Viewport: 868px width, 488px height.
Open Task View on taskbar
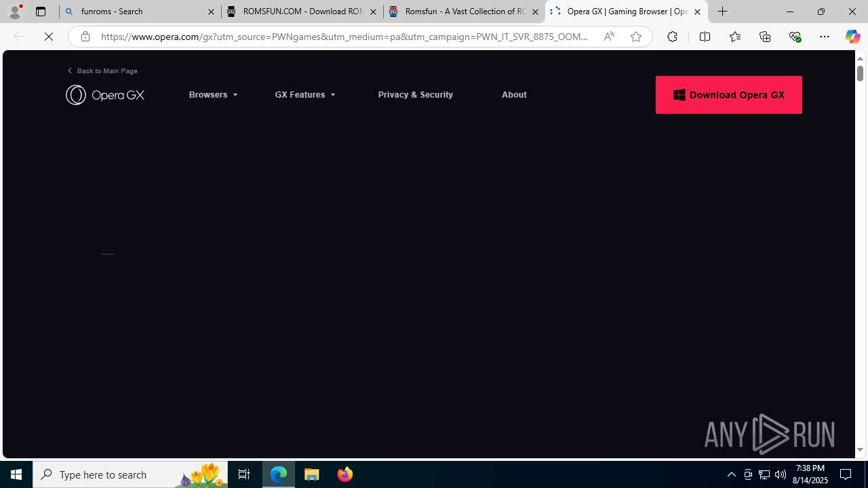[244, 474]
